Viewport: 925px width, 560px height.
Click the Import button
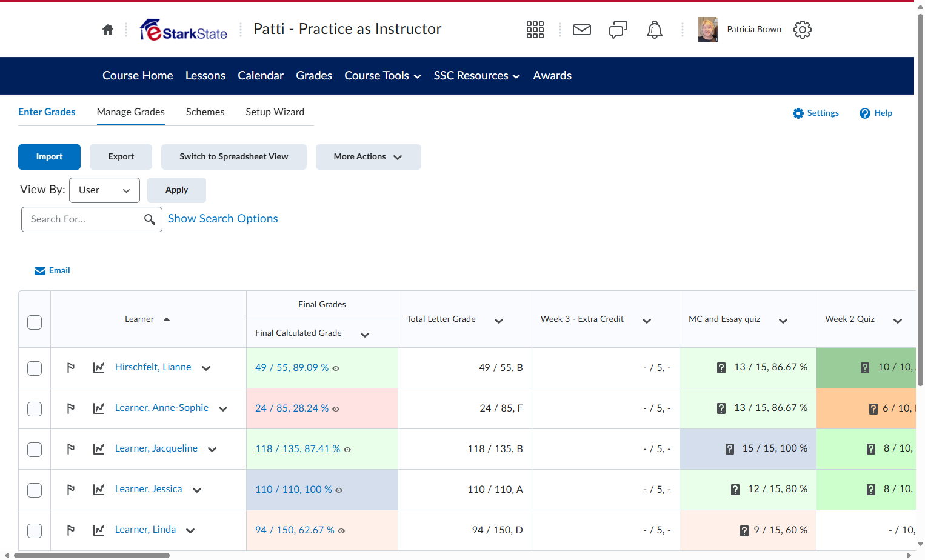click(49, 157)
